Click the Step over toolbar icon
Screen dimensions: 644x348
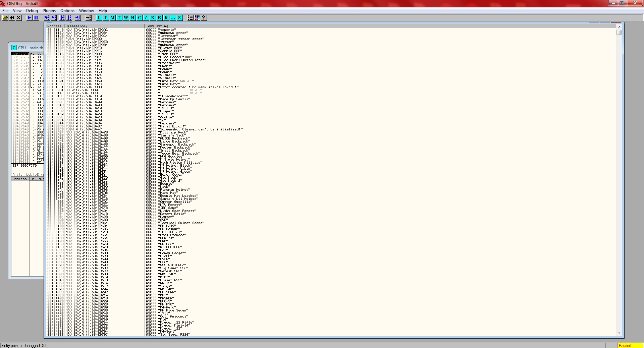(54, 18)
